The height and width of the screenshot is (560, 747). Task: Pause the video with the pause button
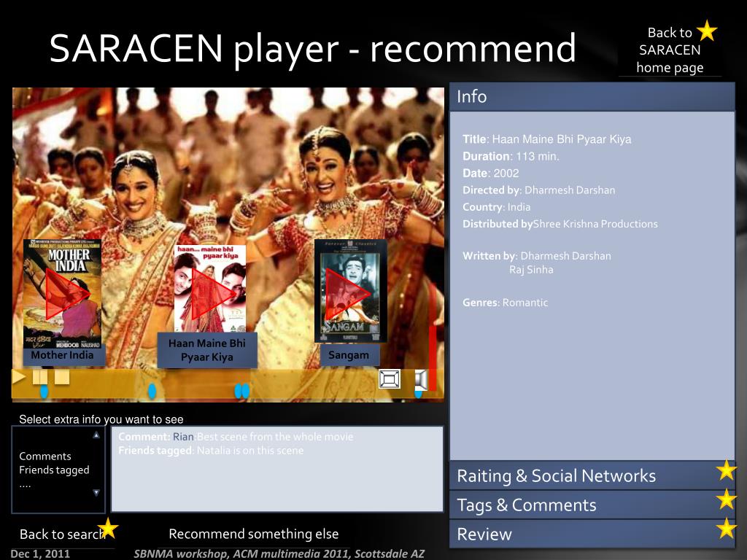40,377
